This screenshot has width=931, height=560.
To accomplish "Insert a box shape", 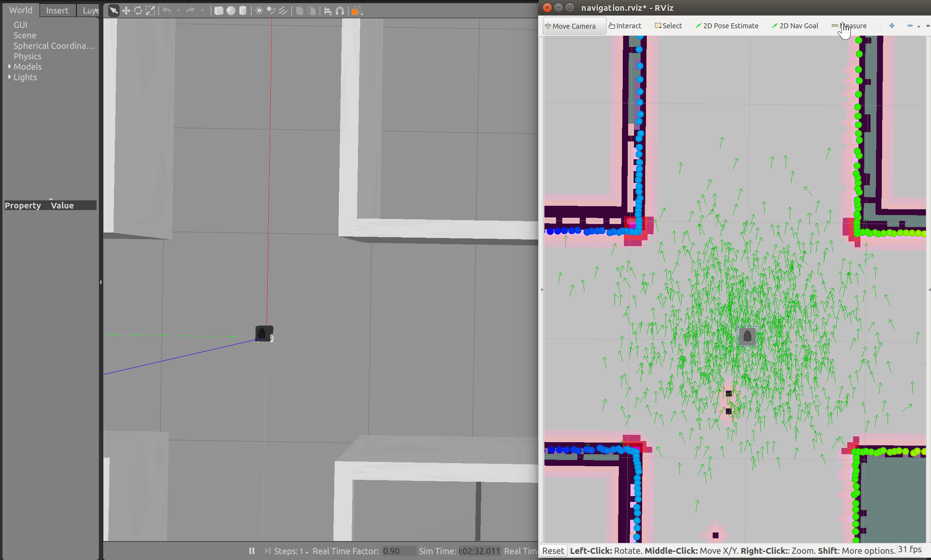I will point(219,11).
